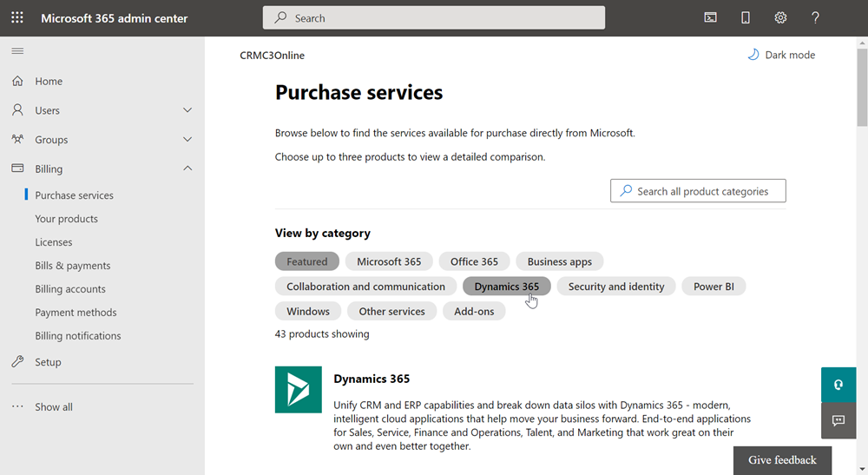Image resolution: width=868 pixels, height=475 pixels.
Task: Click the chat feedback bubble icon
Action: pos(838,420)
